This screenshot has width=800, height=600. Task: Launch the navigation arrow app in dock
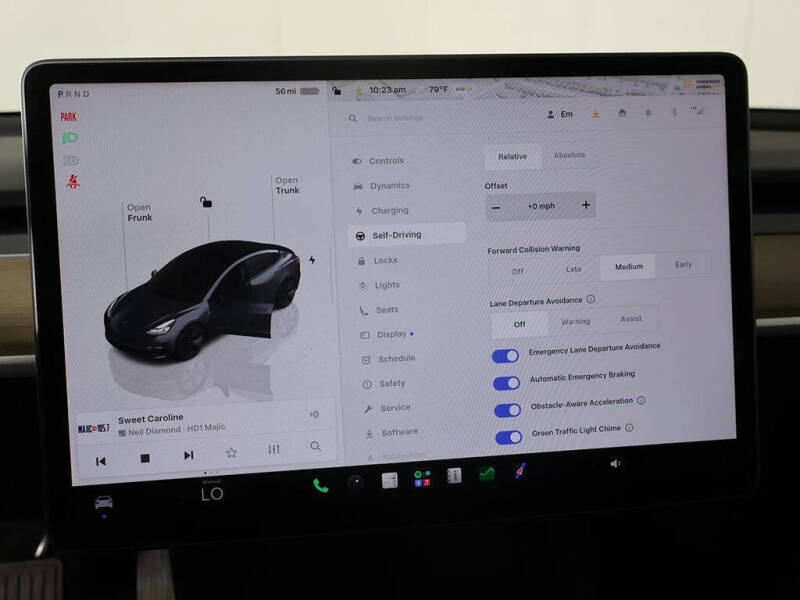tap(519, 471)
